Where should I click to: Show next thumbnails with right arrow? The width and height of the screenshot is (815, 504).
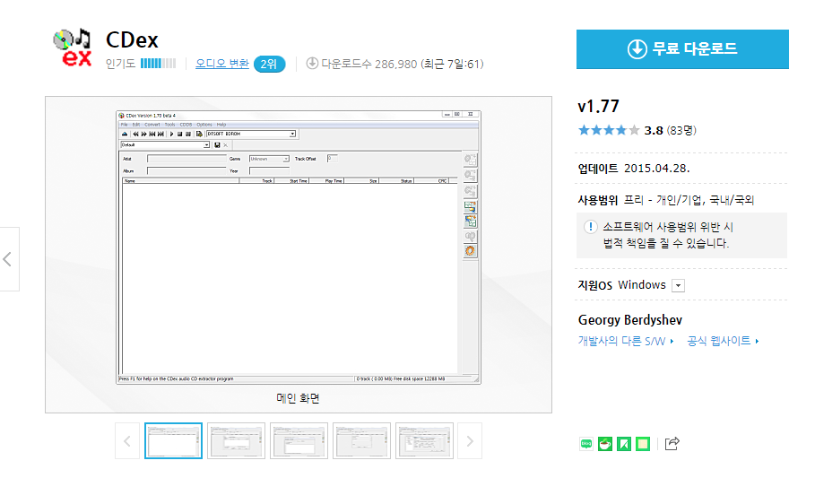click(x=470, y=441)
